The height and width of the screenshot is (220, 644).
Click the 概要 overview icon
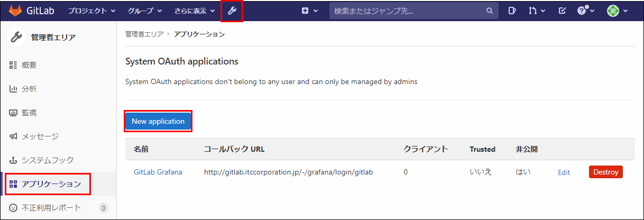(x=14, y=65)
